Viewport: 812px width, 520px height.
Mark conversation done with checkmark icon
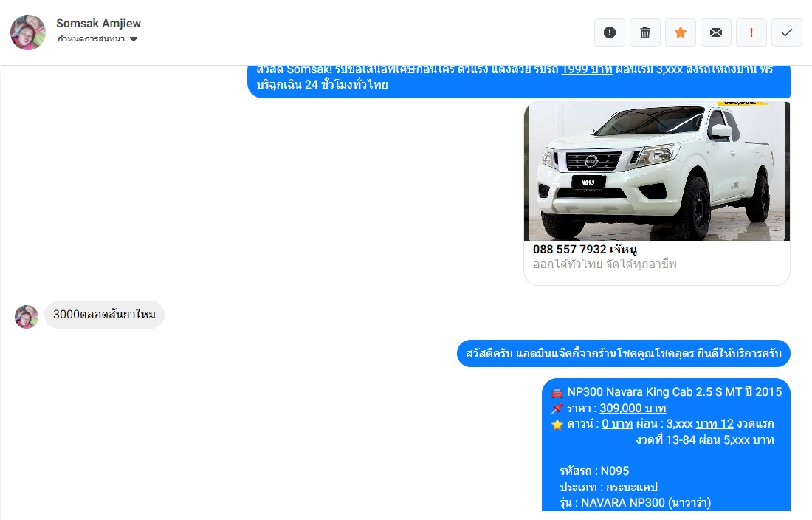pos(787,32)
